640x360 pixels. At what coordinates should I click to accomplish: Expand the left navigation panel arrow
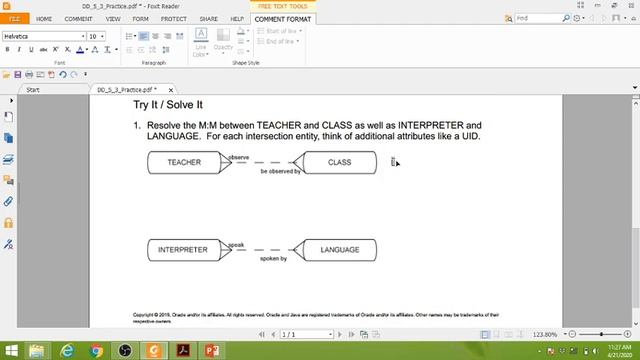[x=11, y=100]
